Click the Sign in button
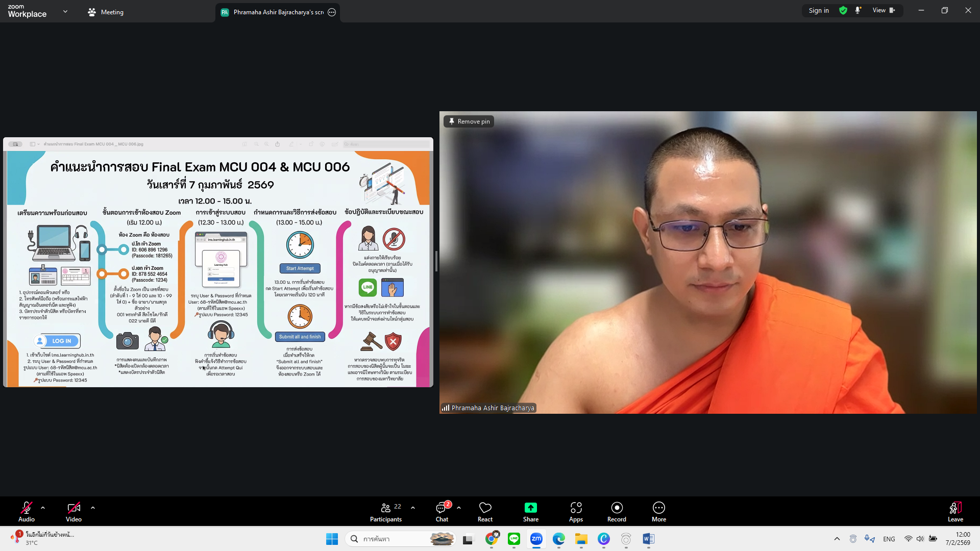The width and height of the screenshot is (980, 551). (x=819, y=10)
